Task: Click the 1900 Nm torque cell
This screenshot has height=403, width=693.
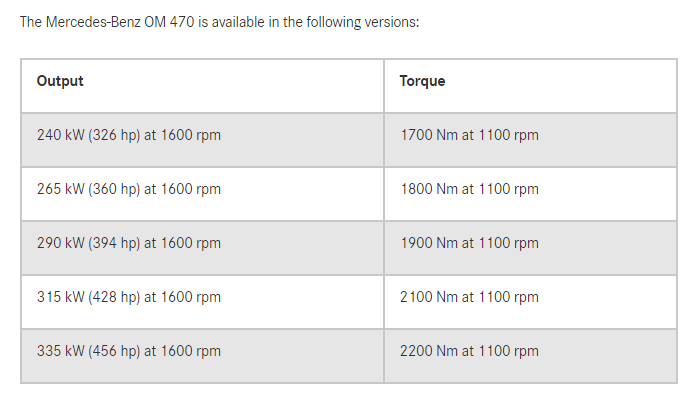Action: pos(468,243)
